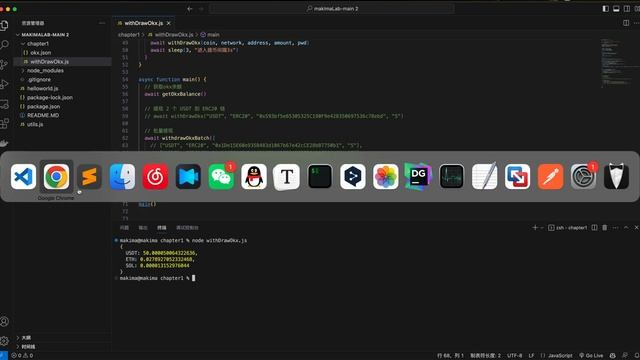Maximize terminal panel with chevron up
This screenshot has height=360, width=640.
pyautogui.click(x=626, y=227)
